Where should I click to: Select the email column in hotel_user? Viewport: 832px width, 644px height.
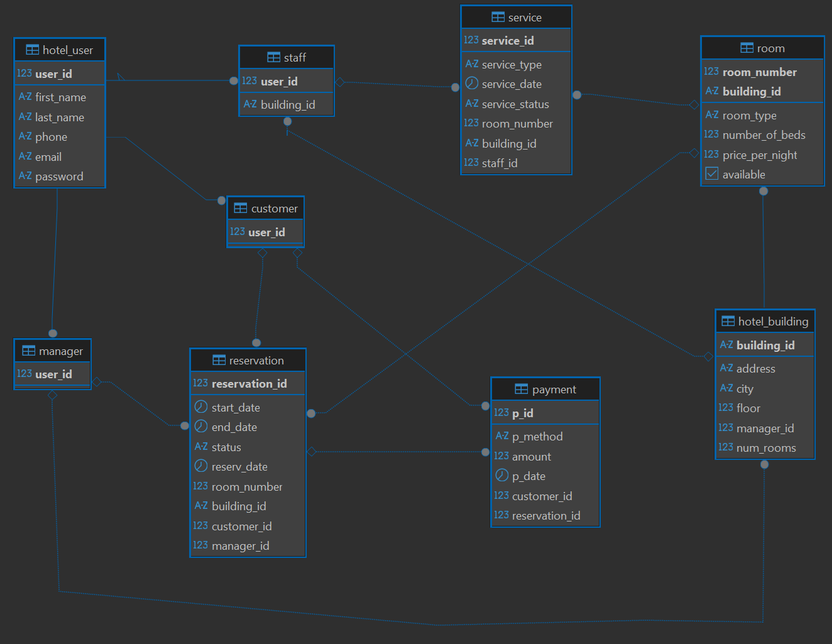click(x=48, y=156)
